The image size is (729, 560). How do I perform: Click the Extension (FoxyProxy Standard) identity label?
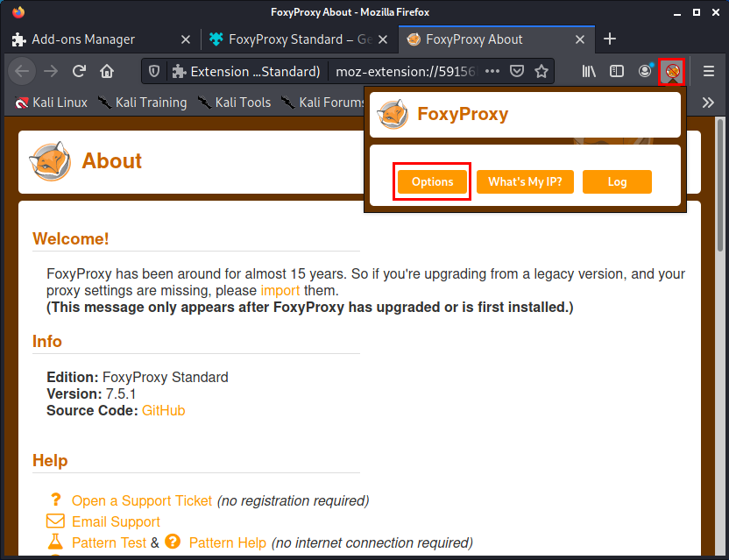point(246,71)
